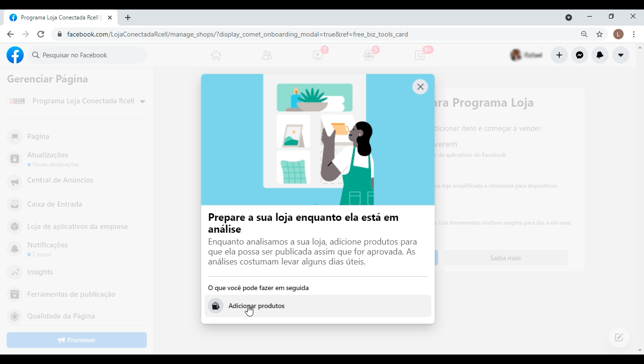
Task: Open Notificações in sidebar
Action: tap(77, 249)
